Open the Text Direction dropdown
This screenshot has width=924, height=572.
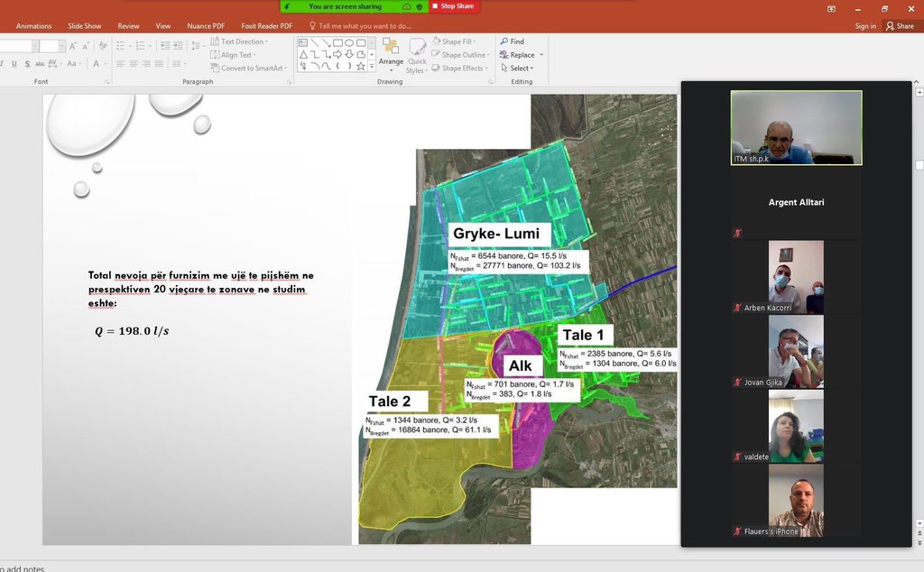239,42
